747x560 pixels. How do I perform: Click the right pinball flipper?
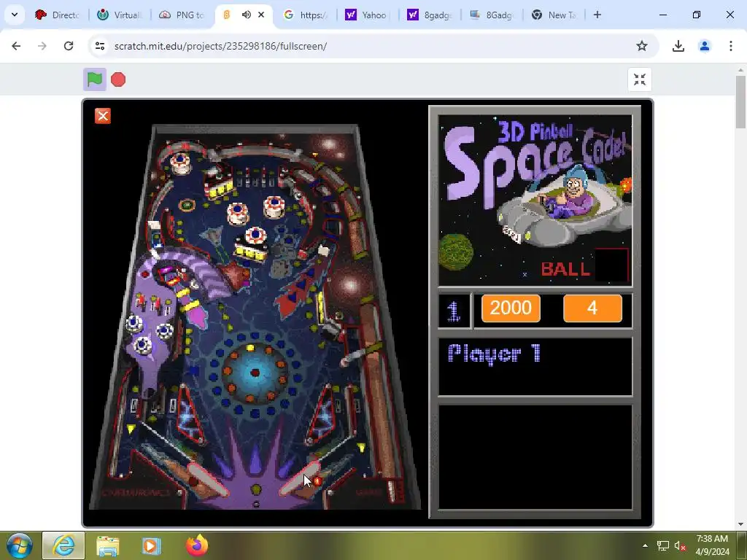point(299,478)
